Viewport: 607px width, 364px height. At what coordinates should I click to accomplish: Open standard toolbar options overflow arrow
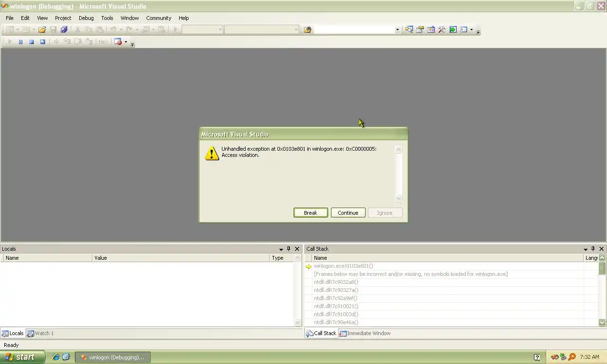click(x=478, y=32)
